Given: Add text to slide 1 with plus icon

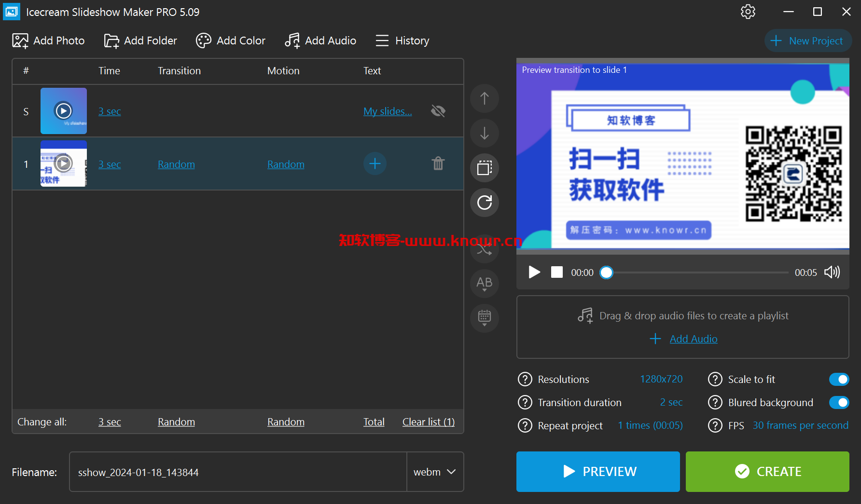Looking at the screenshot, I should [375, 164].
